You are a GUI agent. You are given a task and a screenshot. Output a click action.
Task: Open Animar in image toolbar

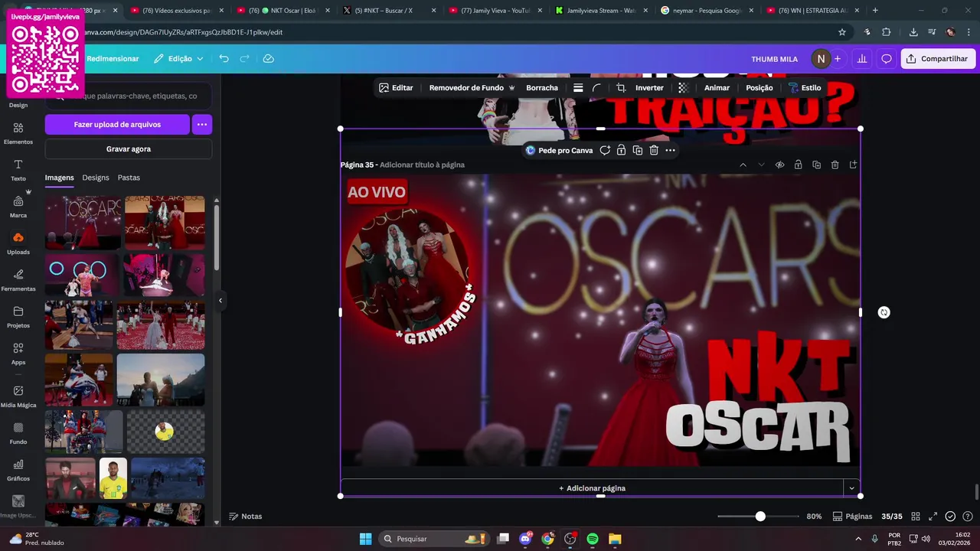click(x=717, y=88)
